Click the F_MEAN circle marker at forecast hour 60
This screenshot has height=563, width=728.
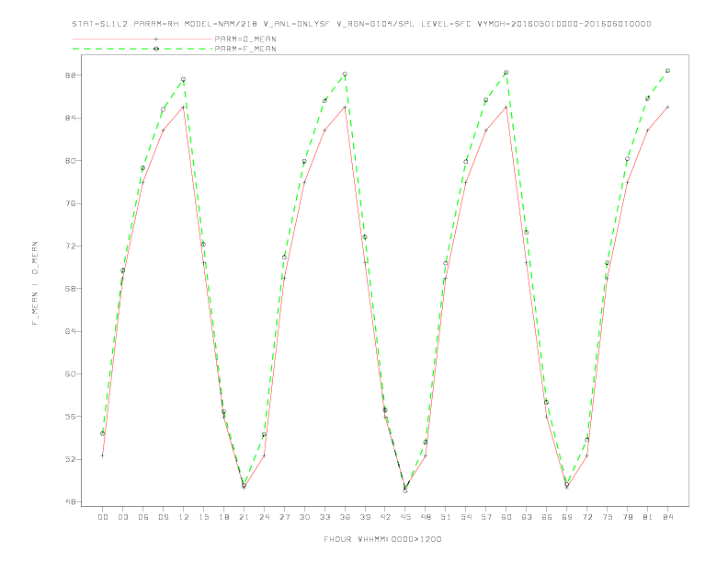click(x=506, y=73)
